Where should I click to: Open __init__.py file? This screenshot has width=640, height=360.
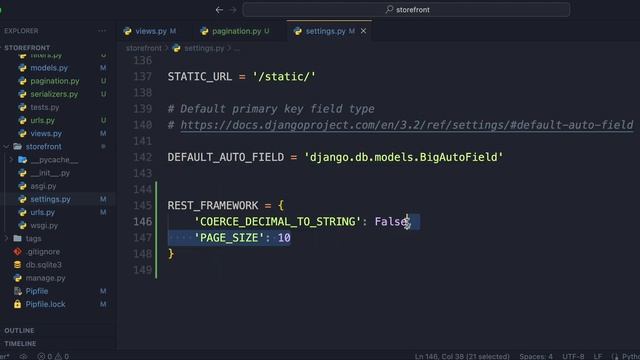(50, 173)
